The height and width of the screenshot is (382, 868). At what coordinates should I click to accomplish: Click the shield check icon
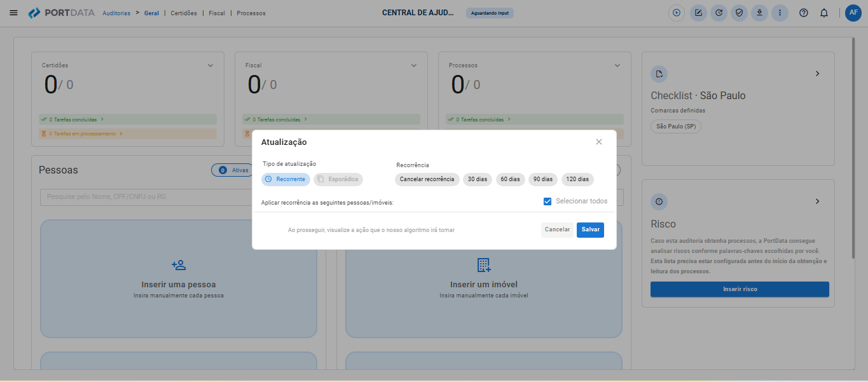(x=739, y=13)
